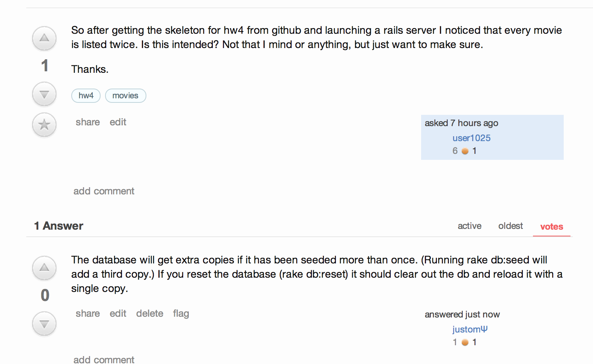Image resolution: width=593 pixels, height=364 pixels.
Task: Sort answers by oldest
Action: coord(510,226)
